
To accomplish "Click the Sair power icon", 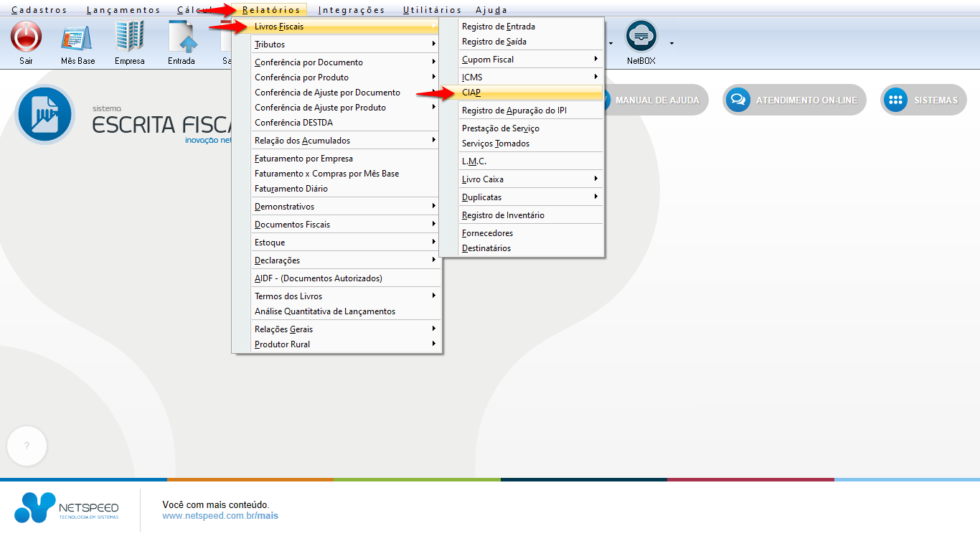I will (x=26, y=37).
